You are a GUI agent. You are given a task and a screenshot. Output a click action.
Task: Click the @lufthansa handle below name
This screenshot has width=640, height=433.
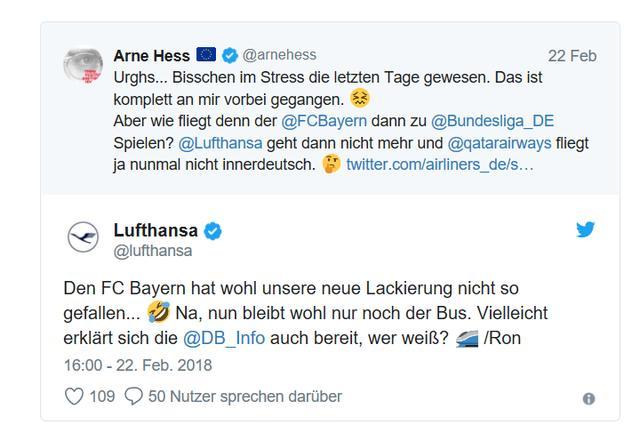pyautogui.click(x=153, y=251)
